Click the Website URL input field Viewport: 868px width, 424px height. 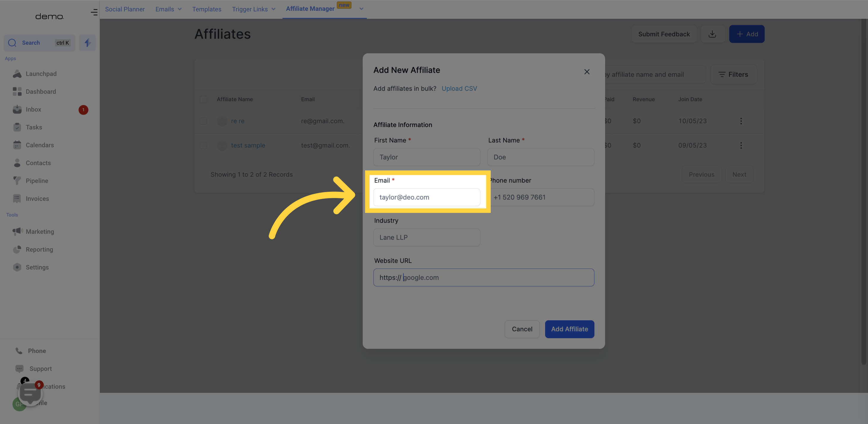point(484,278)
